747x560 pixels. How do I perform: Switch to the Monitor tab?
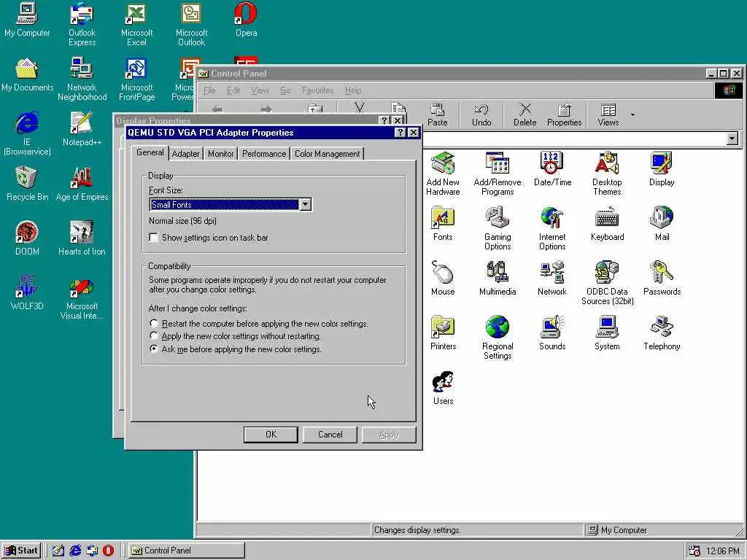tap(220, 153)
